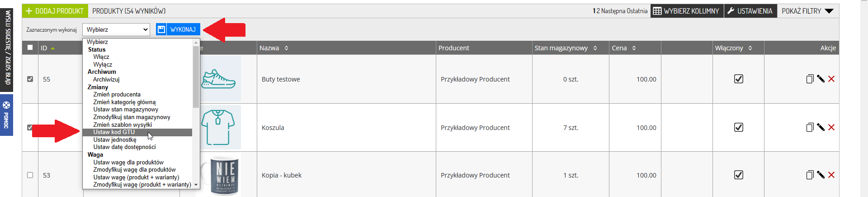Delete the Koszula product with the red X
Image resolution: width=868 pixels, height=197 pixels.
[x=831, y=127]
